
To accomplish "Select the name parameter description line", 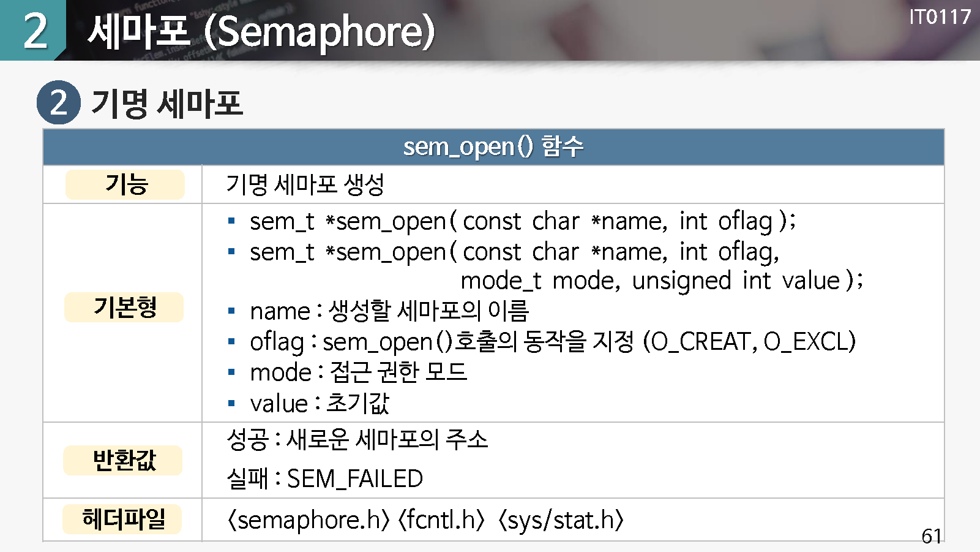I will pos(389,311).
